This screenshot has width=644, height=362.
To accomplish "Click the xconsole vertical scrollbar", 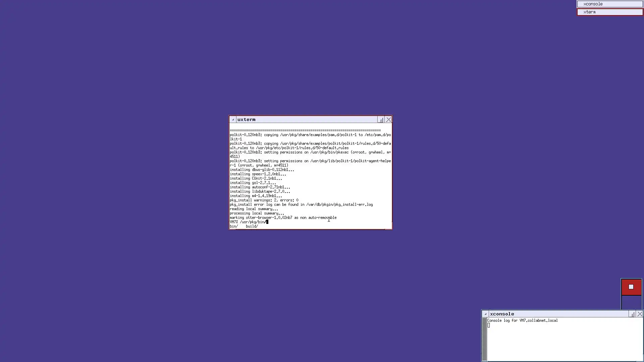I will click(x=484, y=339).
